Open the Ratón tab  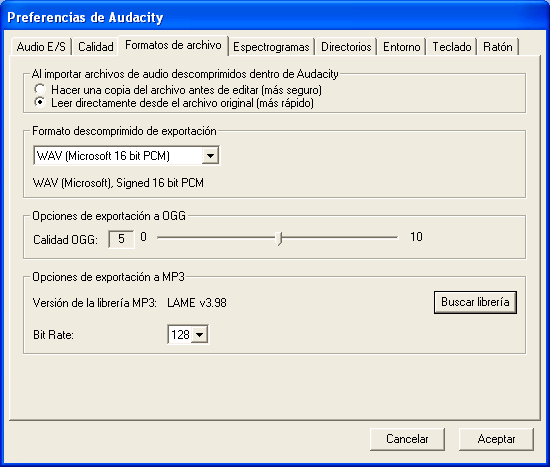497,47
